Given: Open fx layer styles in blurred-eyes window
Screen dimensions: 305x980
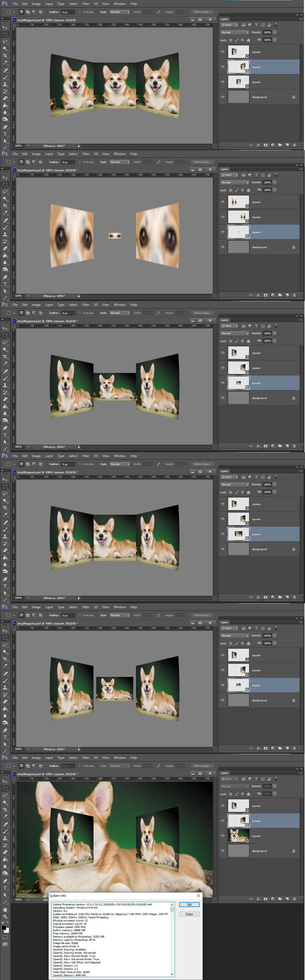Looking at the screenshot, I should (259, 295).
